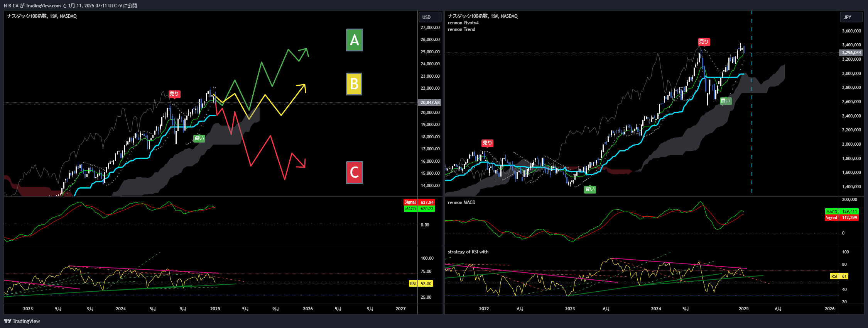This screenshot has height=328, width=868.
Task: Select the red scenario label C
Action: coord(354,172)
